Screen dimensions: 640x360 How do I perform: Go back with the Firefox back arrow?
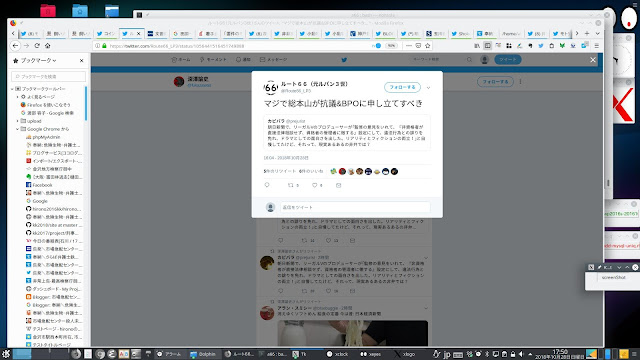(x=16, y=46)
